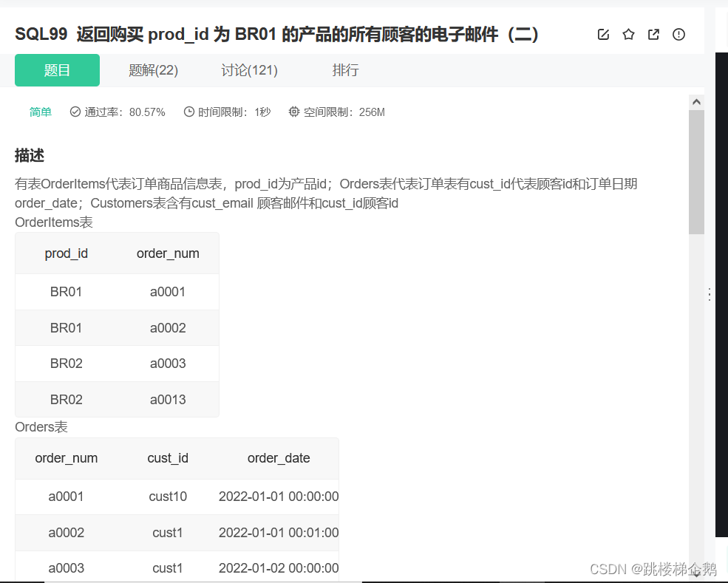Image resolution: width=728 pixels, height=583 pixels.
Task: Open the 讨论(121) tab
Action: click(x=249, y=70)
